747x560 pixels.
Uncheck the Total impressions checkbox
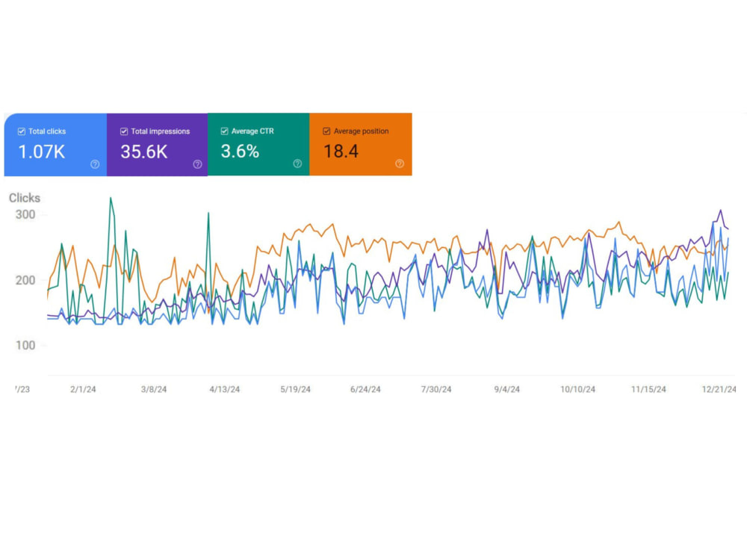click(x=124, y=131)
